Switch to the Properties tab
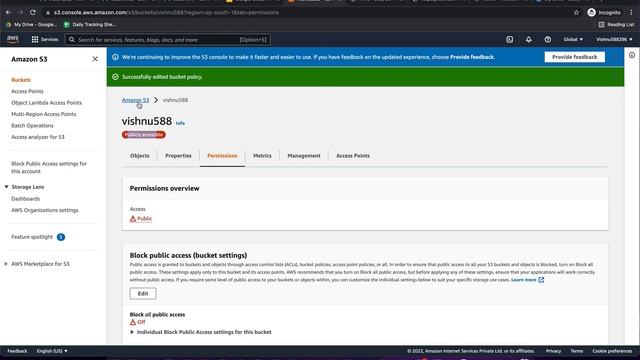Image resolution: width=640 pixels, height=360 pixels. (178, 156)
